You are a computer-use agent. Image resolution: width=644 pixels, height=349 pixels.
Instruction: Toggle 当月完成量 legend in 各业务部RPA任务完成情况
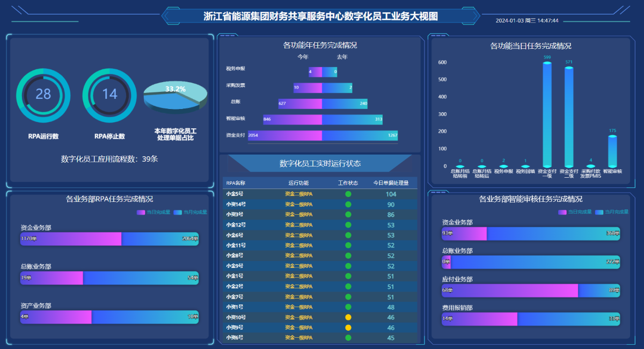tap(191, 212)
